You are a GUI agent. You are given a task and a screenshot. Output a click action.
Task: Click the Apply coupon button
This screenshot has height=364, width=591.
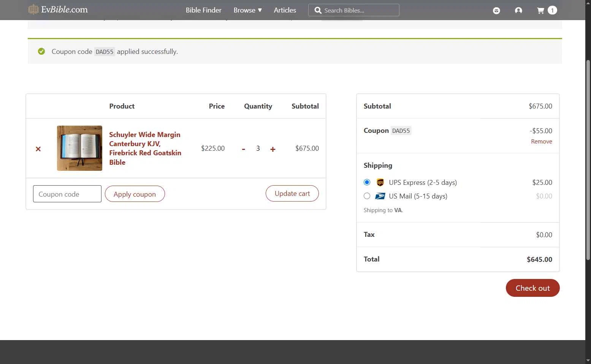tap(135, 194)
